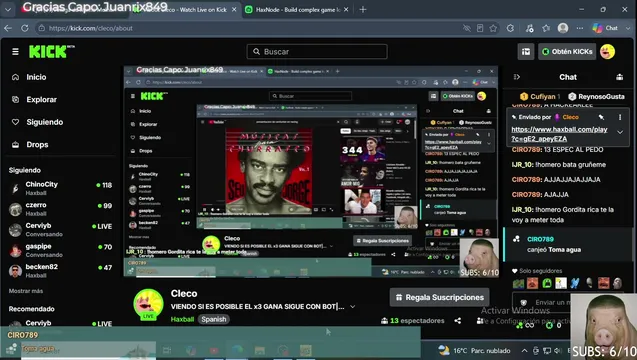Open the immersive reader icon in address bar
Viewport: 637px width, 360px height.
(480, 28)
